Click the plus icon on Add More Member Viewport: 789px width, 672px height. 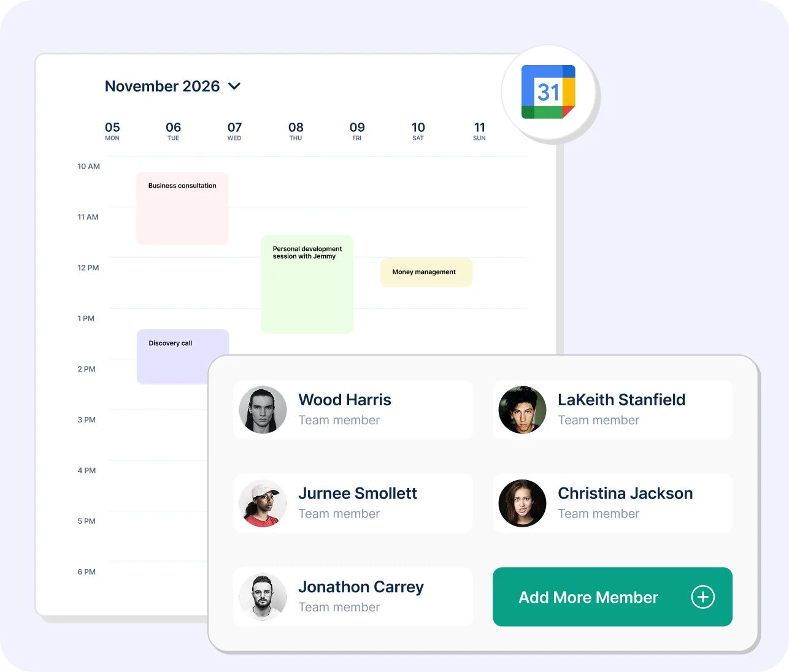(x=703, y=597)
